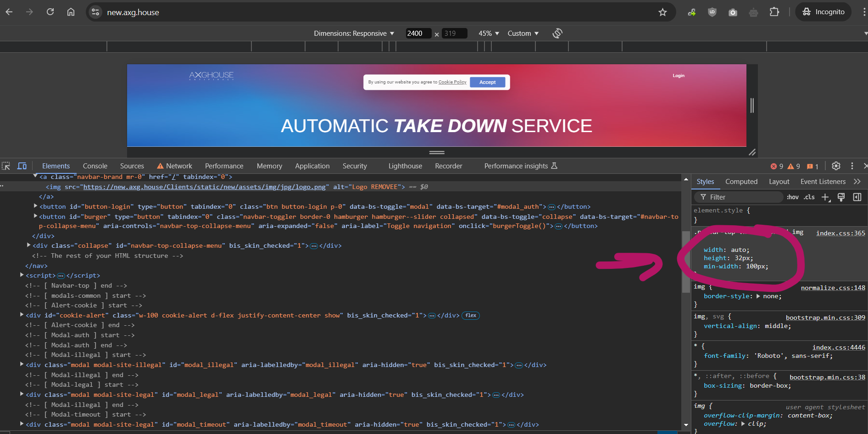Open the Computed styles tab
The height and width of the screenshot is (434, 868).
coord(741,182)
